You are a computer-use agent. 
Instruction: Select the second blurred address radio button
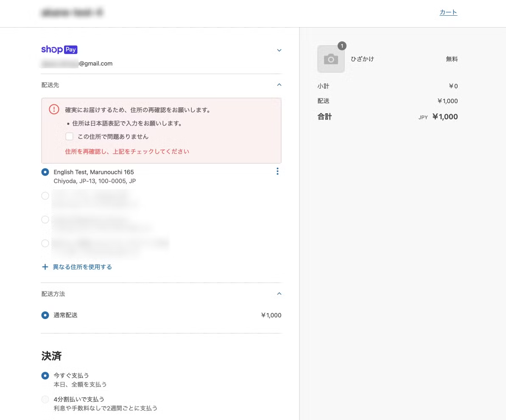(45, 196)
